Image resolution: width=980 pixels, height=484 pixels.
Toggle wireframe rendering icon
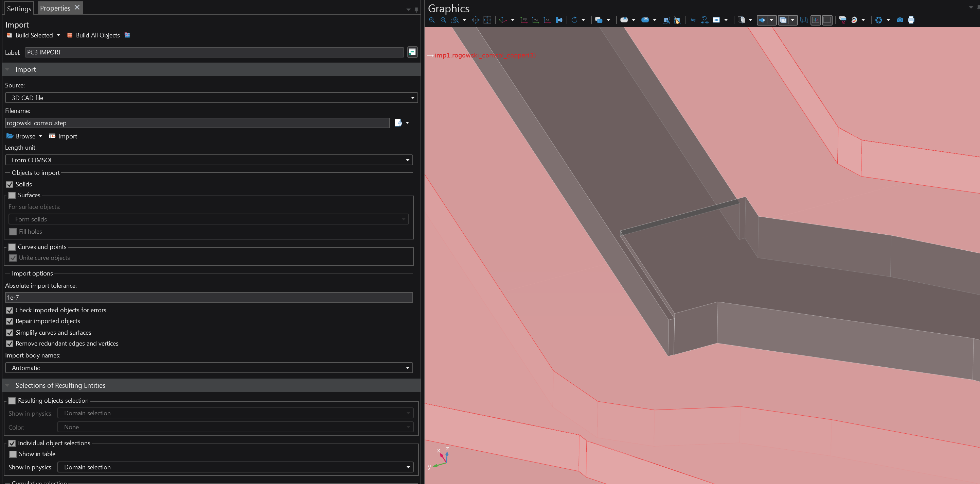(803, 20)
